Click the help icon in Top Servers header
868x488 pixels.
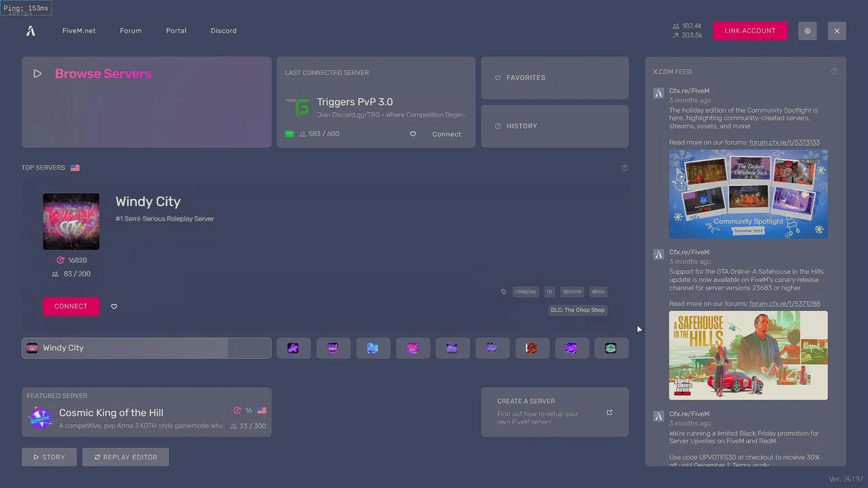tap(625, 168)
